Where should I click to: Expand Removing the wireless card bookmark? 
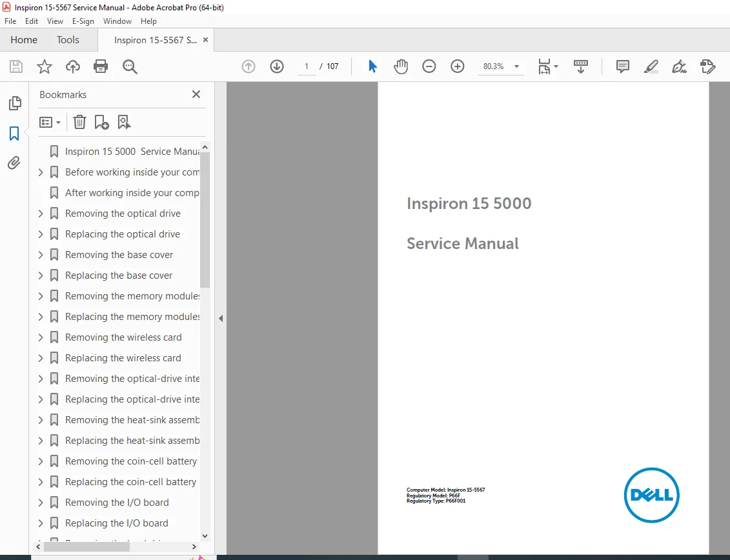point(41,337)
